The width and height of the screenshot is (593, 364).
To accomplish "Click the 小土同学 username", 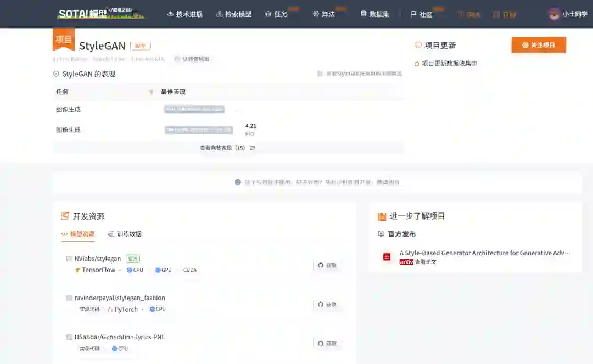I will point(575,14).
